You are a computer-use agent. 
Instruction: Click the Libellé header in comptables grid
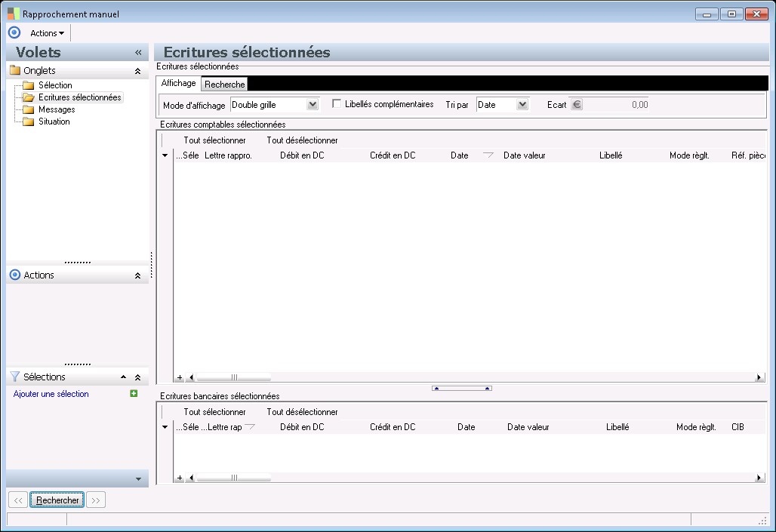pos(611,155)
